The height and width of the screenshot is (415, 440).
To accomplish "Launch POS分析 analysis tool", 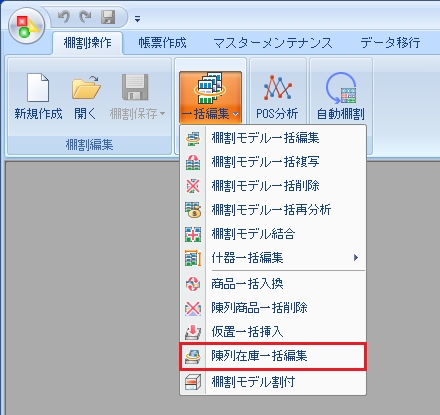I will click(277, 97).
